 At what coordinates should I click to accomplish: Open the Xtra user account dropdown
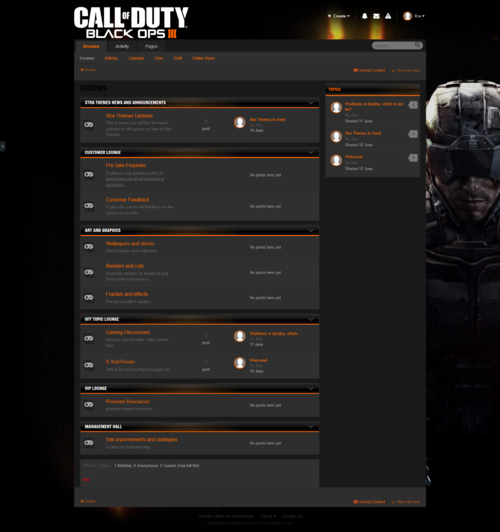coord(419,16)
